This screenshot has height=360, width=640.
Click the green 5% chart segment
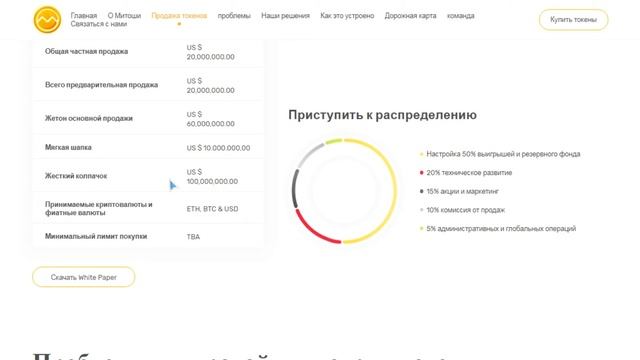tap(334, 141)
